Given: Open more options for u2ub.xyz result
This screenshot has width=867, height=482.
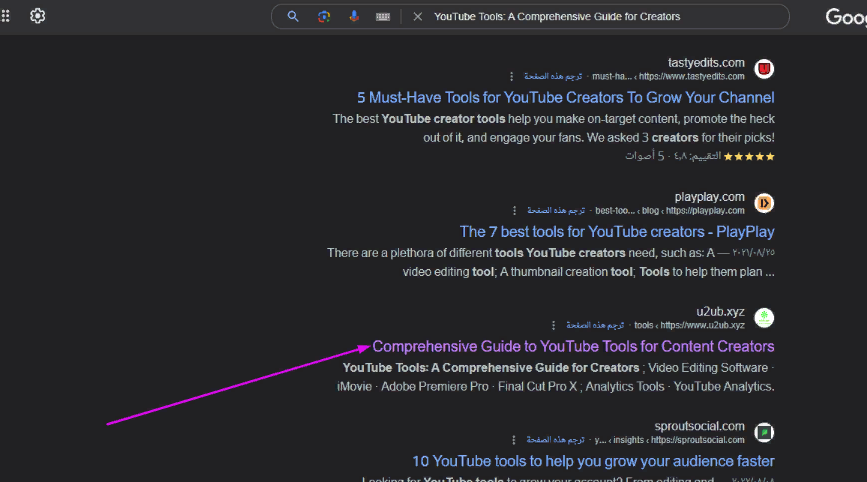Looking at the screenshot, I should pos(553,325).
